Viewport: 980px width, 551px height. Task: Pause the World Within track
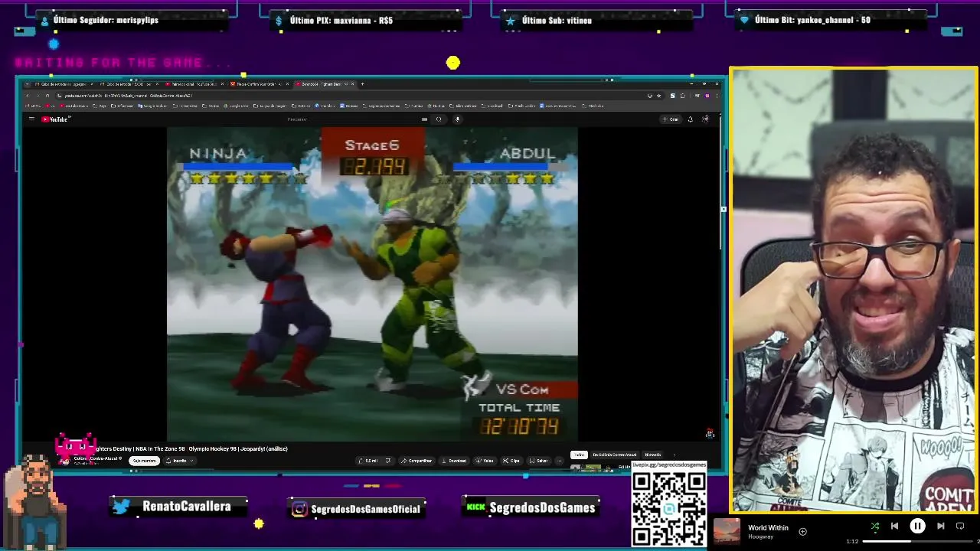917,527
